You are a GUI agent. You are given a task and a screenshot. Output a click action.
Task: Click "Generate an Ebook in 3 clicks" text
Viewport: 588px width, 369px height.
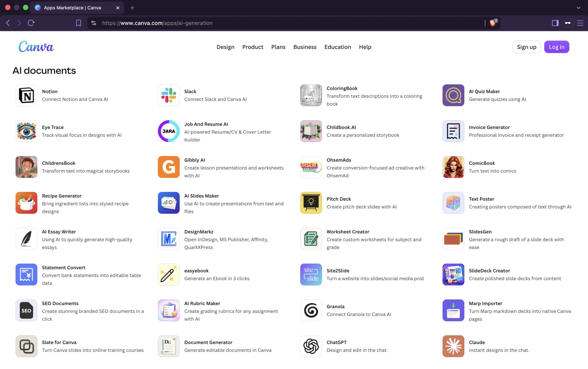(x=217, y=278)
